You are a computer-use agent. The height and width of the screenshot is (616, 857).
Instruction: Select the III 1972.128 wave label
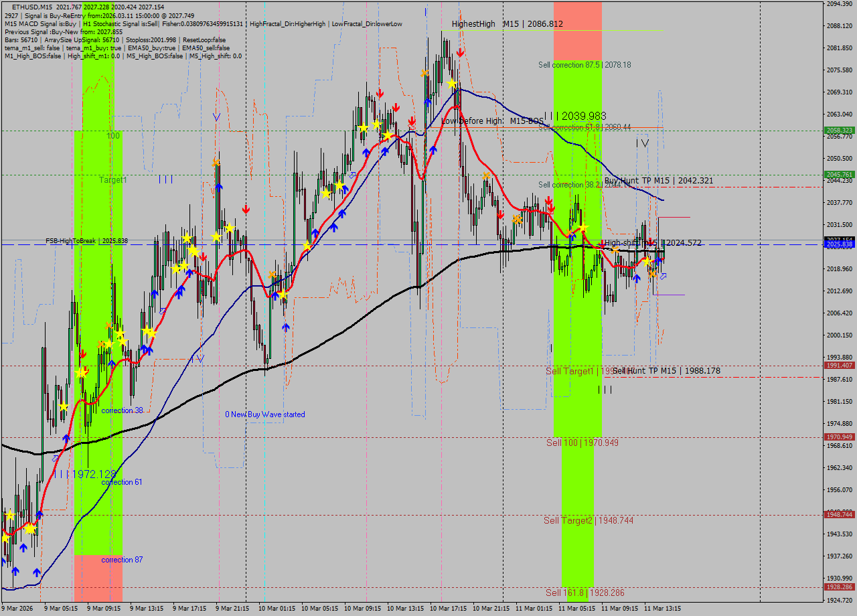click(88, 473)
